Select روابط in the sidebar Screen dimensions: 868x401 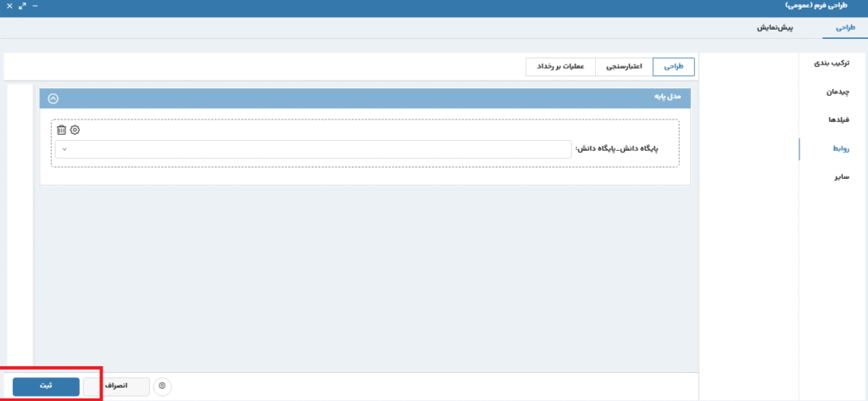coord(837,148)
